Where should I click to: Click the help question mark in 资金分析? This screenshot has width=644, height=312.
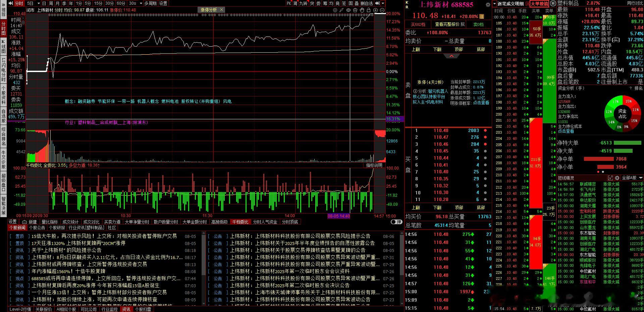[631, 88]
